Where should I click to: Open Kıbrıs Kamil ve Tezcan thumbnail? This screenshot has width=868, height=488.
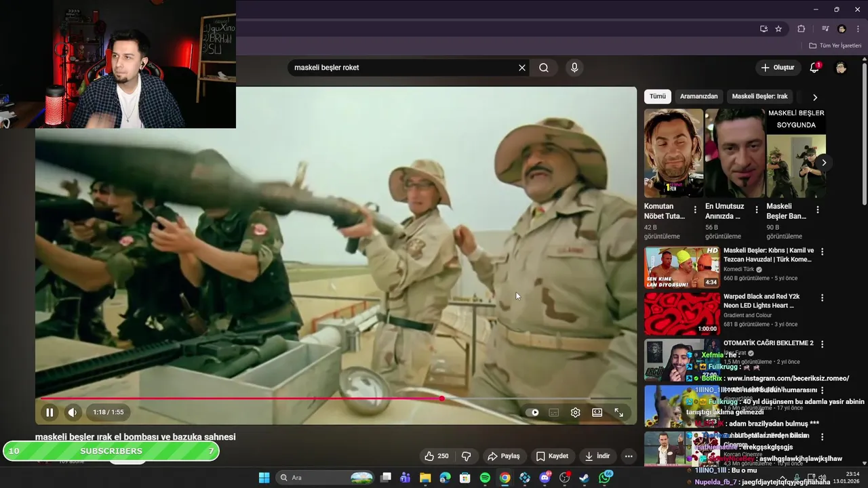pos(682,268)
